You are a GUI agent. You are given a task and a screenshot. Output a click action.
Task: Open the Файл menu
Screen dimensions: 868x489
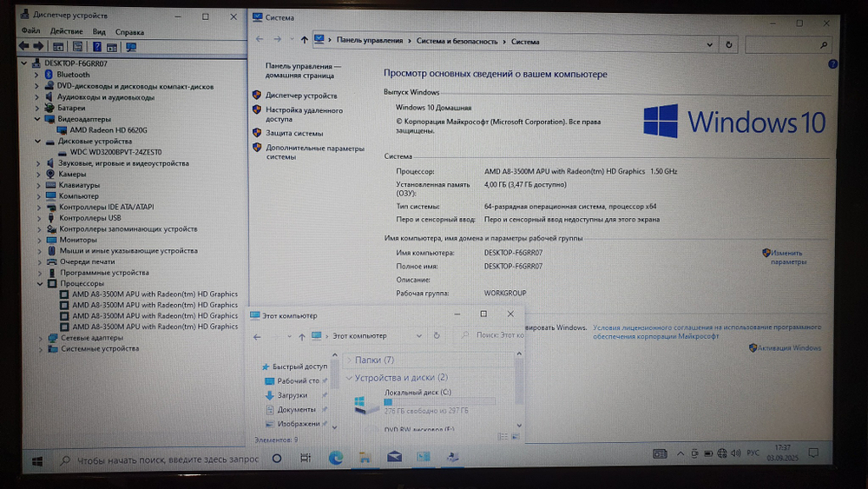point(30,31)
